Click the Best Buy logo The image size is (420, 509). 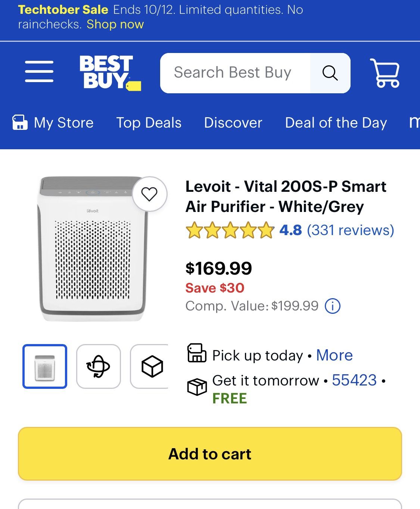click(109, 72)
